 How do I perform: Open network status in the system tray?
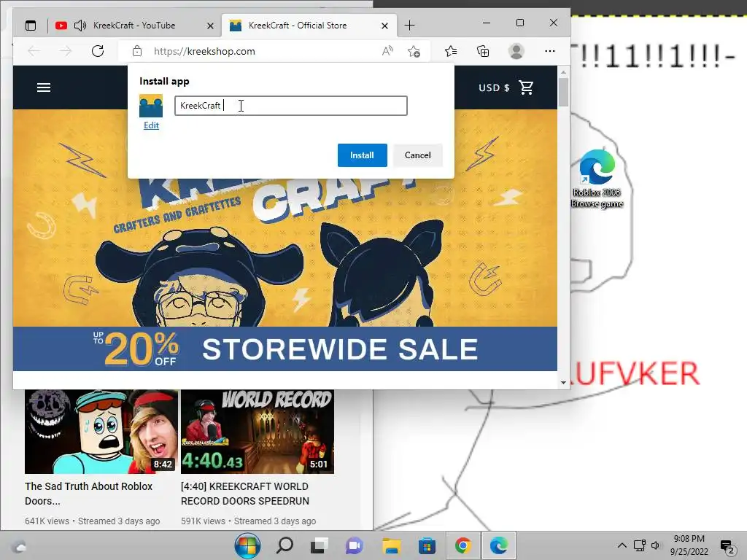[x=639, y=545]
